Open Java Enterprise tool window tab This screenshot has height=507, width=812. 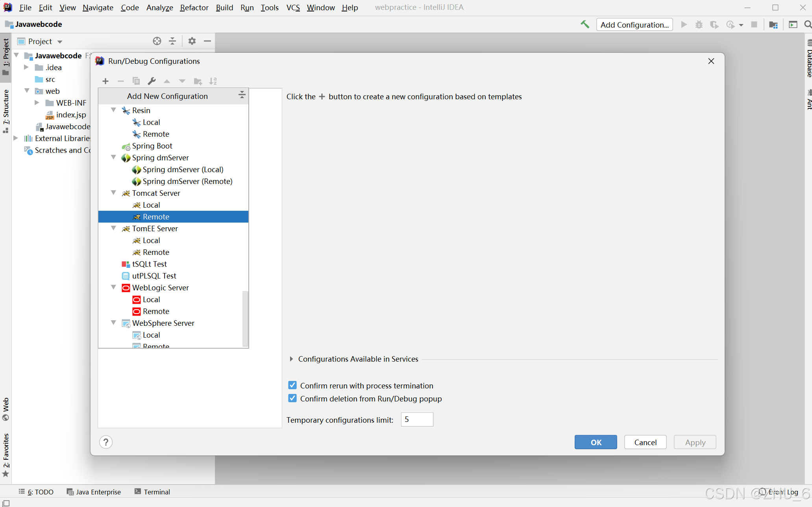pyautogui.click(x=94, y=492)
